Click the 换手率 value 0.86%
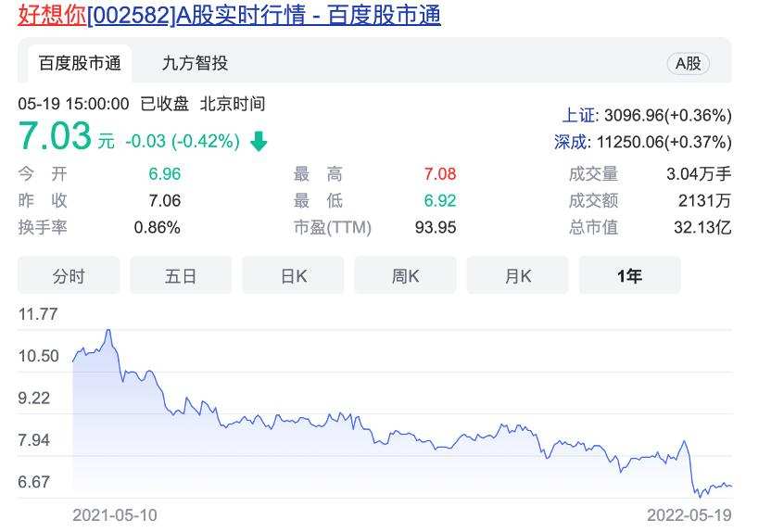This screenshot has width=771, height=532. 157,227
